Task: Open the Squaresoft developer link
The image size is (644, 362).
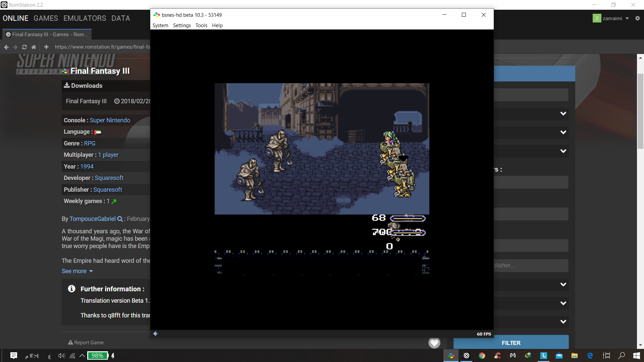Action: [109, 178]
